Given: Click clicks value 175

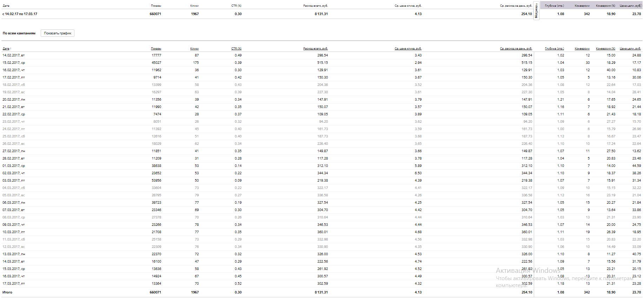Looking at the screenshot, I should pyautogui.click(x=196, y=63).
